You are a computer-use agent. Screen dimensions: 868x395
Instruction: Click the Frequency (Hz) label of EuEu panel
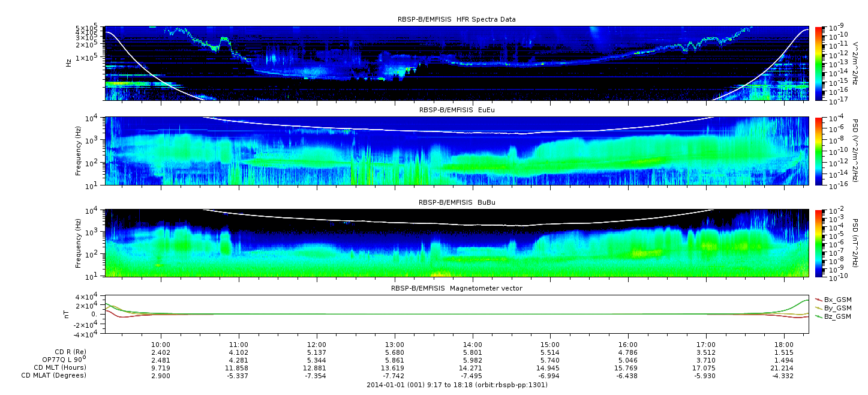coord(79,151)
